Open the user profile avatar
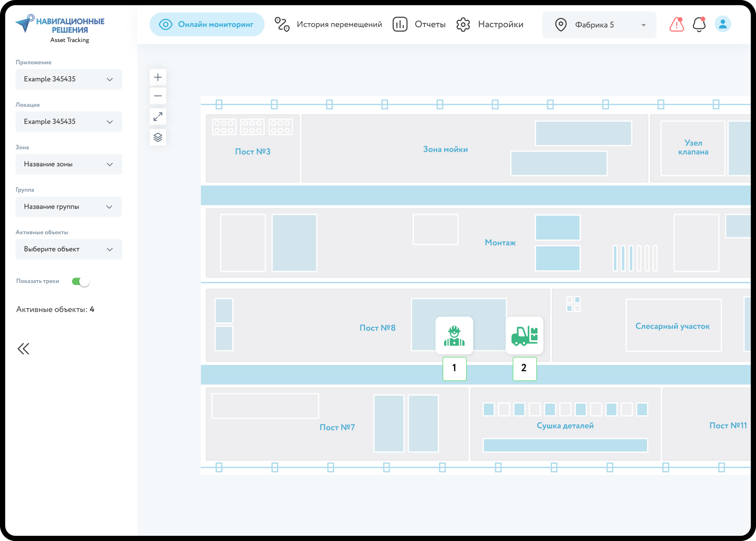 [722, 24]
